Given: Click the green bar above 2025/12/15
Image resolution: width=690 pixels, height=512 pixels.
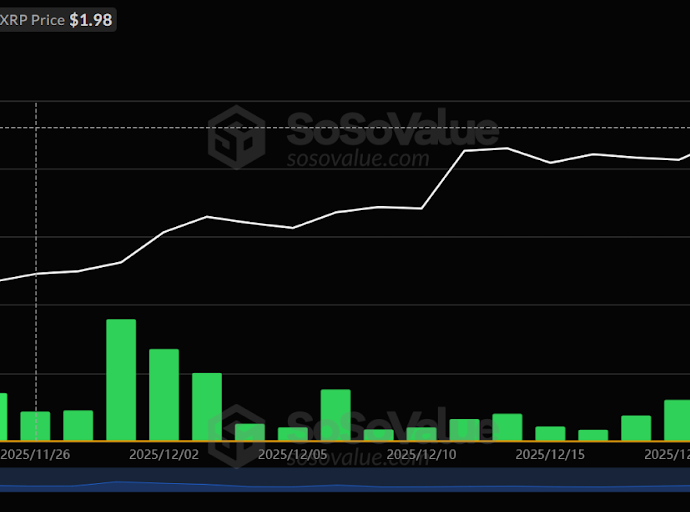Looking at the screenshot, I should 550,433.
